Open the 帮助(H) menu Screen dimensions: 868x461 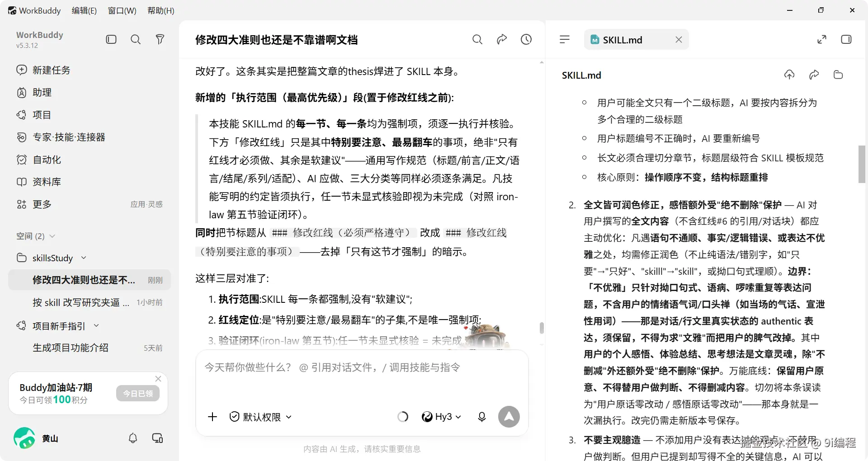point(161,10)
